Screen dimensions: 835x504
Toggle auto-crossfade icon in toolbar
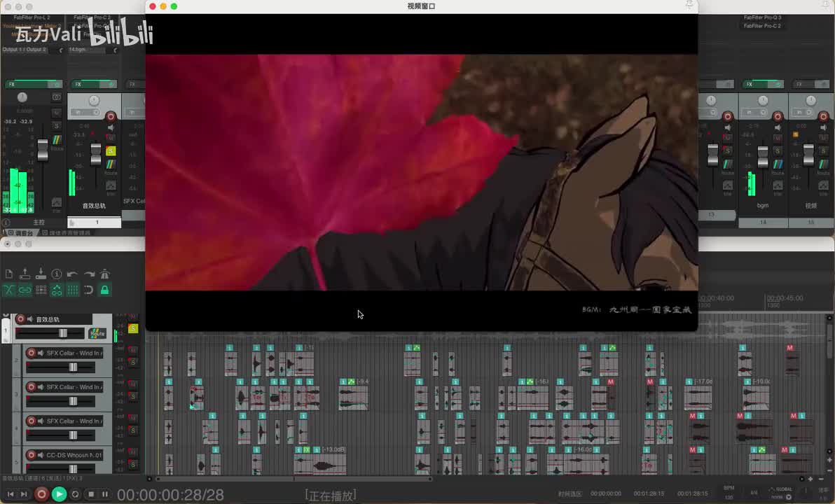9,290
